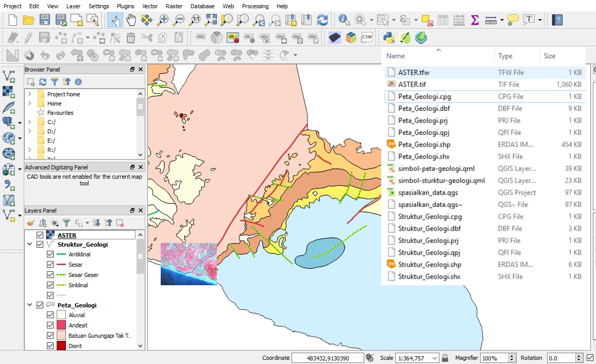Open the Processing menu
The width and height of the screenshot is (596, 364).
[x=256, y=6]
